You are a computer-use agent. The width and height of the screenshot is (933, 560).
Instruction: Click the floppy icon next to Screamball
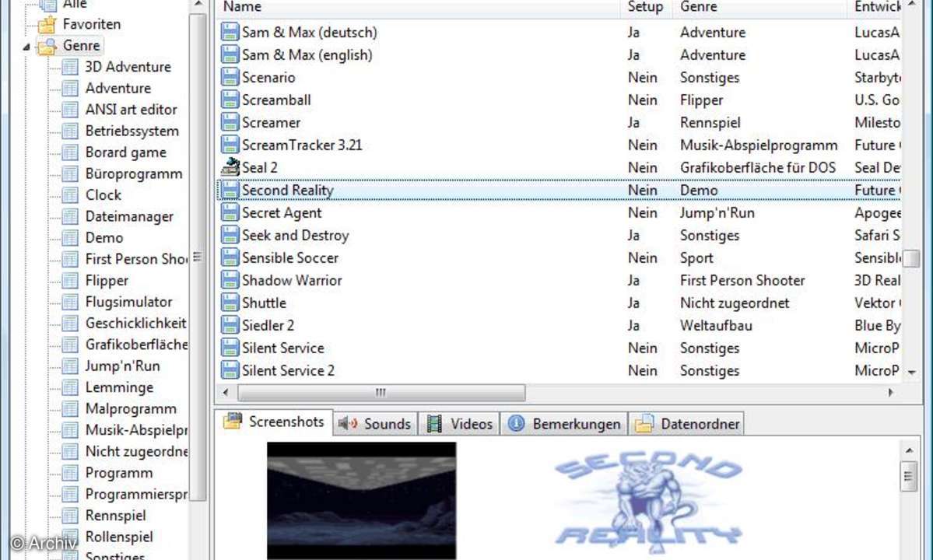[230, 100]
